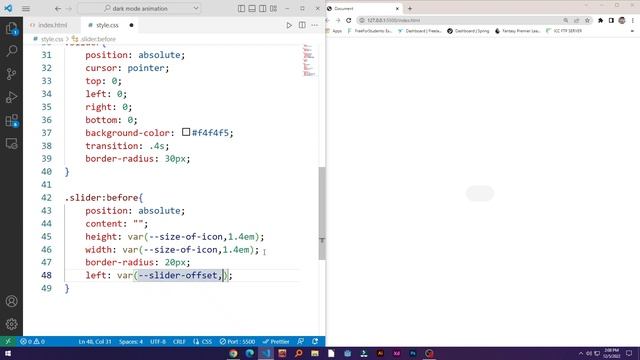Change the encoding via UTF-8

coord(158,341)
